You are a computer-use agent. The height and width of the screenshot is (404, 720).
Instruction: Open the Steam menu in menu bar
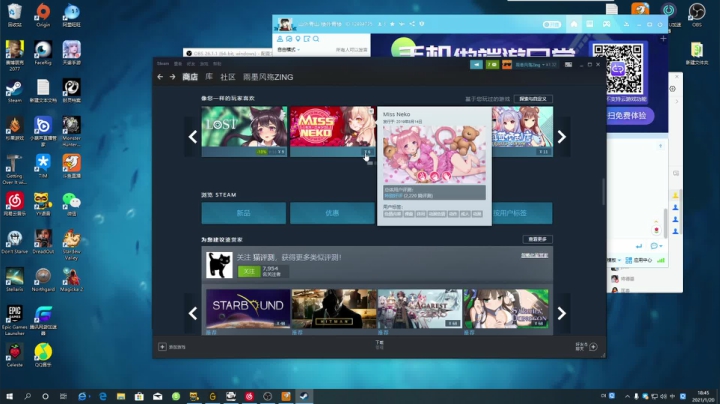click(x=163, y=63)
